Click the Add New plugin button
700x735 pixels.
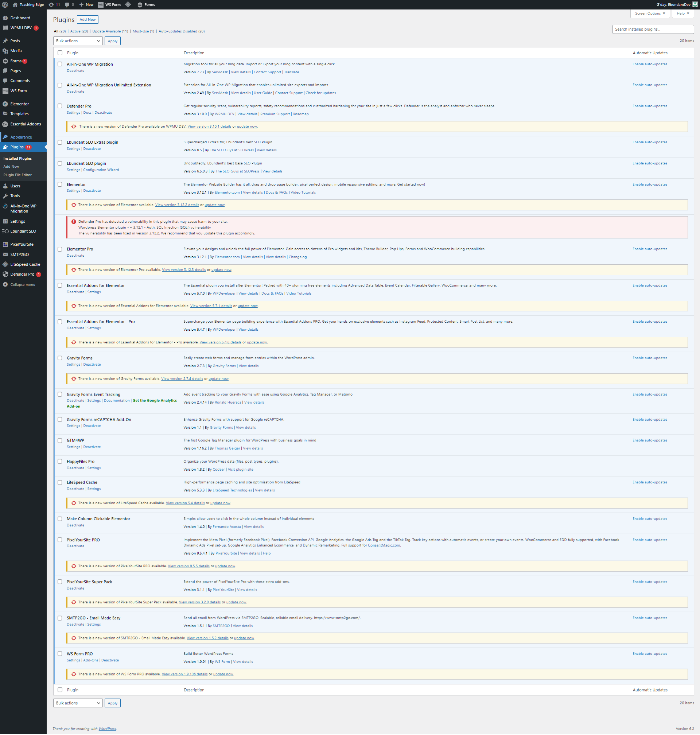point(87,19)
